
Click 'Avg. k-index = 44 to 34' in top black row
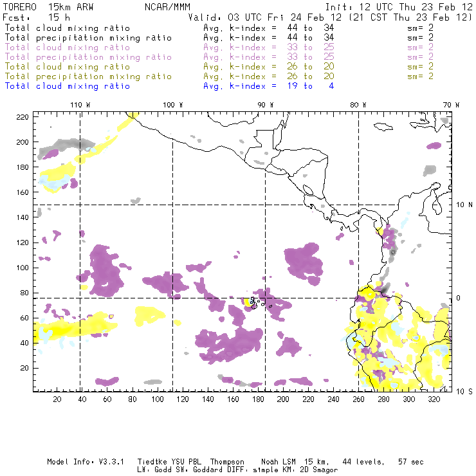(269, 28)
